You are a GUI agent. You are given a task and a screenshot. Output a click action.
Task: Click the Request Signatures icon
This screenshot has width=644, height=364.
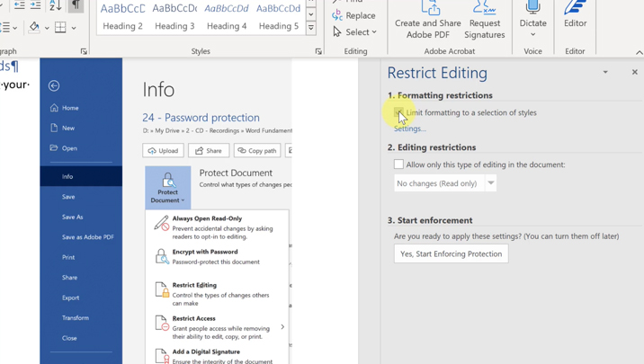[x=484, y=7]
